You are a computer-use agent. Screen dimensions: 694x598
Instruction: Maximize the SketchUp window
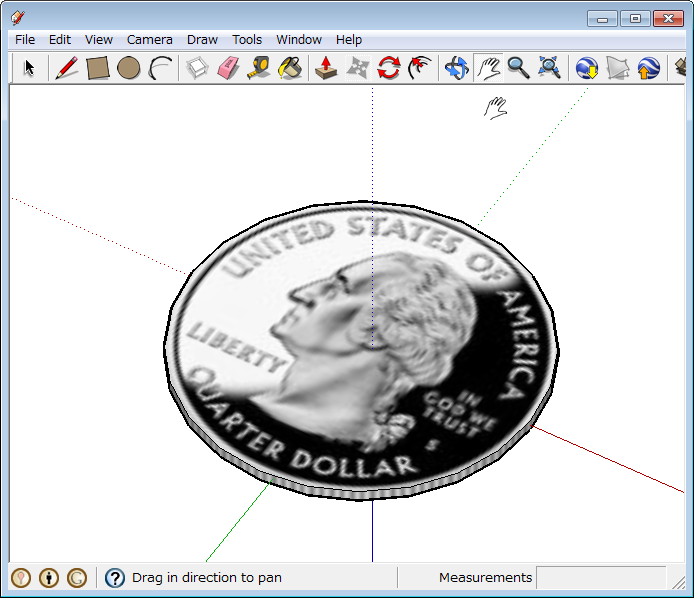click(635, 19)
